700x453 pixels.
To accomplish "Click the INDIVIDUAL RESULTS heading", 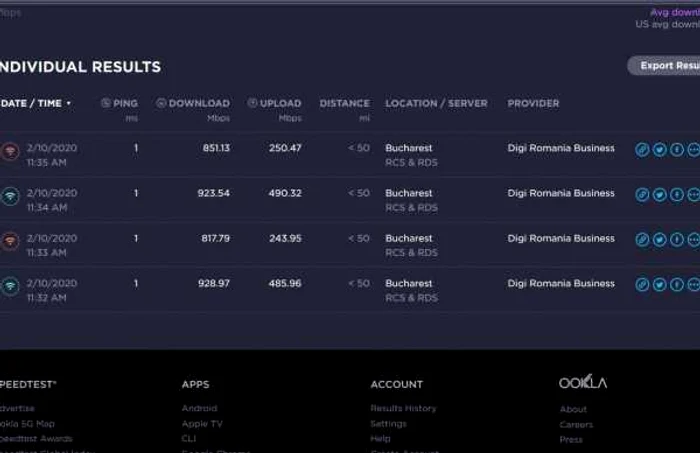I will [80, 67].
